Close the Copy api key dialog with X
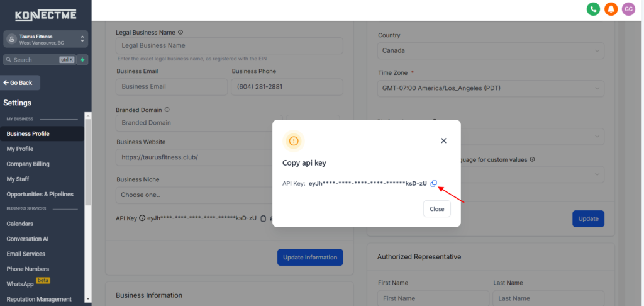This screenshot has height=306, width=644. click(x=443, y=141)
